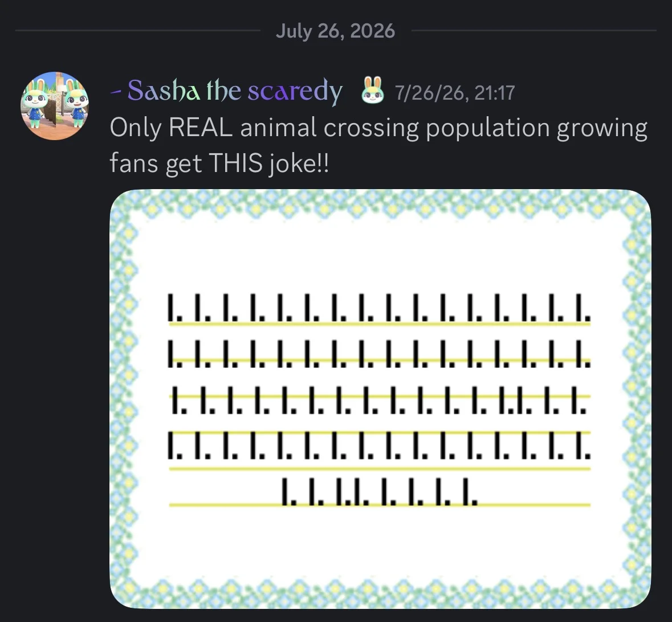Screen dimensions: 672x622
Task: Click the fourth row of I. marks
Action: pyautogui.click(x=379, y=445)
